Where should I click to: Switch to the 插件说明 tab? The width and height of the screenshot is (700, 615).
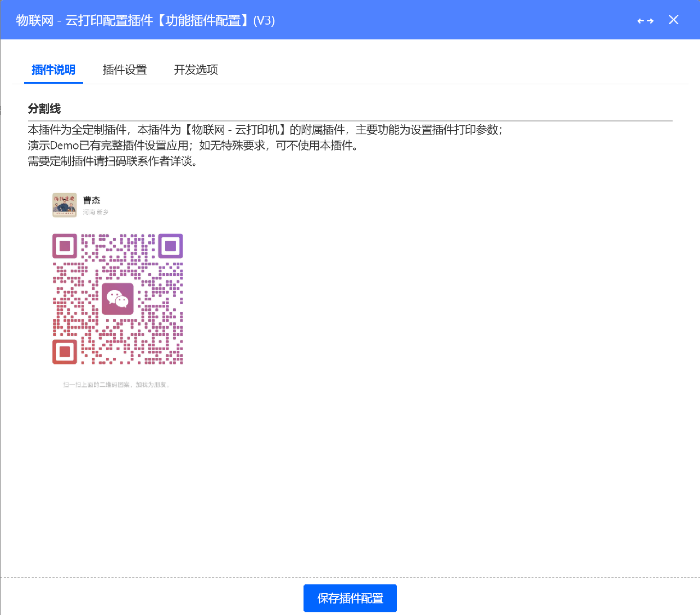tap(54, 70)
